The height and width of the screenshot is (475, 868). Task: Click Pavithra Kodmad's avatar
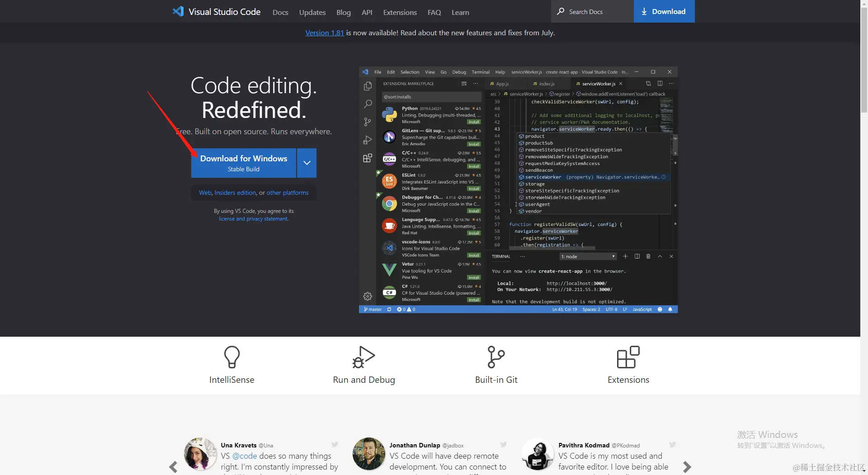tap(538, 454)
